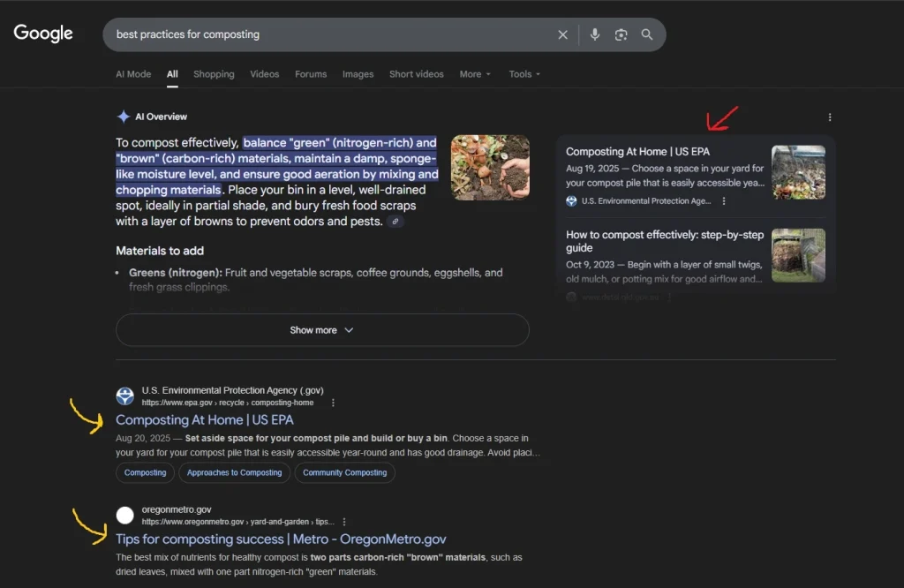This screenshot has height=588, width=904.
Task: Expand the More search categories dropdown
Action: coord(475,74)
